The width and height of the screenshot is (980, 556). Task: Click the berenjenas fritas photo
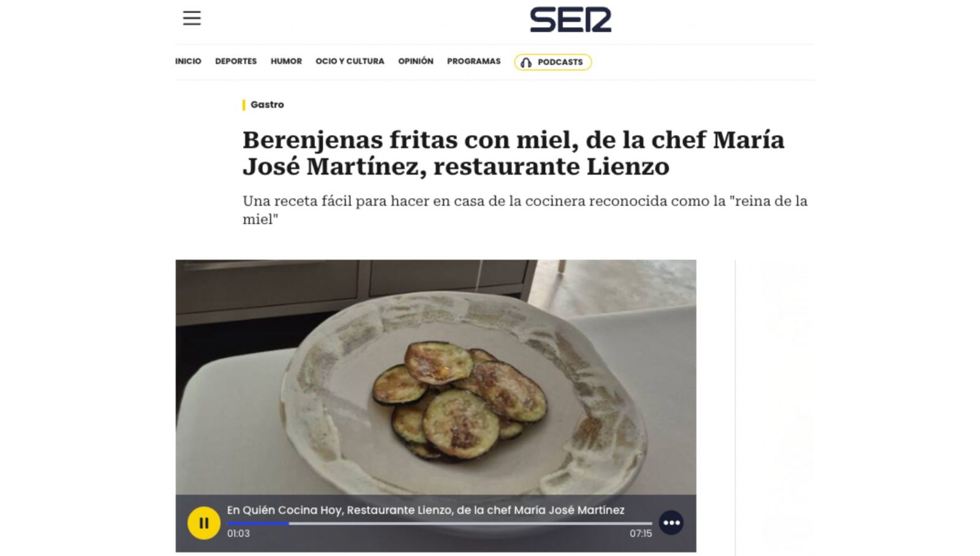[435, 377]
